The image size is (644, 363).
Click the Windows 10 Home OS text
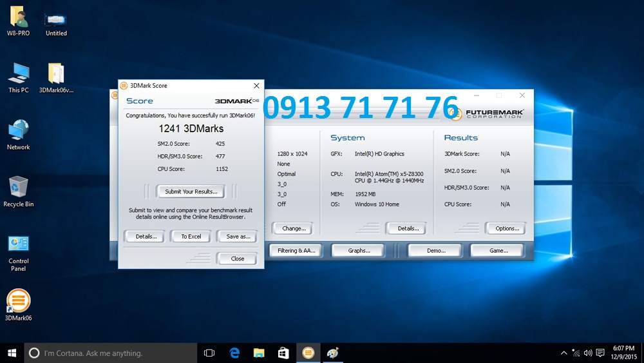[377, 204]
